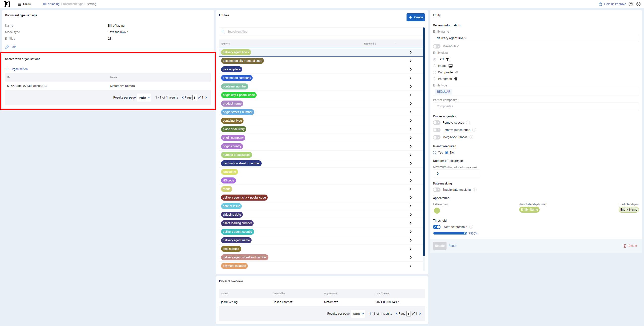Select the payment location entity tag
Viewport: 644px width, 326px height.
[x=234, y=266]
